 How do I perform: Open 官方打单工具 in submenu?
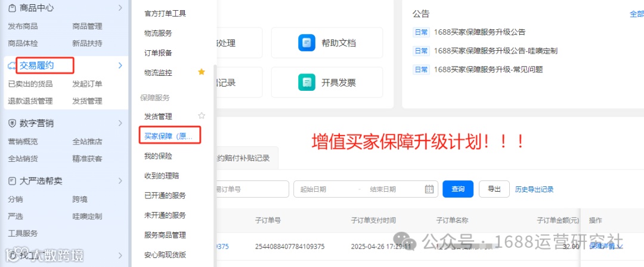point(165,14)
